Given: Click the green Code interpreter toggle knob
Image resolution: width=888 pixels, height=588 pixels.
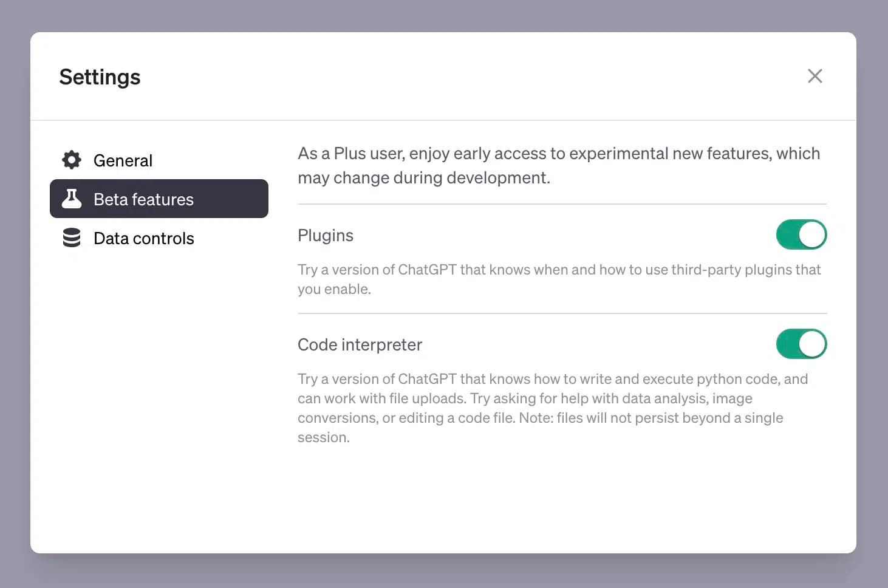Looking at the screenshot, I should (812, 344).
